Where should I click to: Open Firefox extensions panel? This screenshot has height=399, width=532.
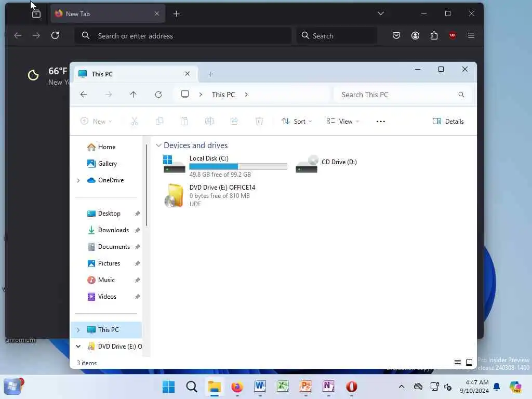click(x=434, y=35)
